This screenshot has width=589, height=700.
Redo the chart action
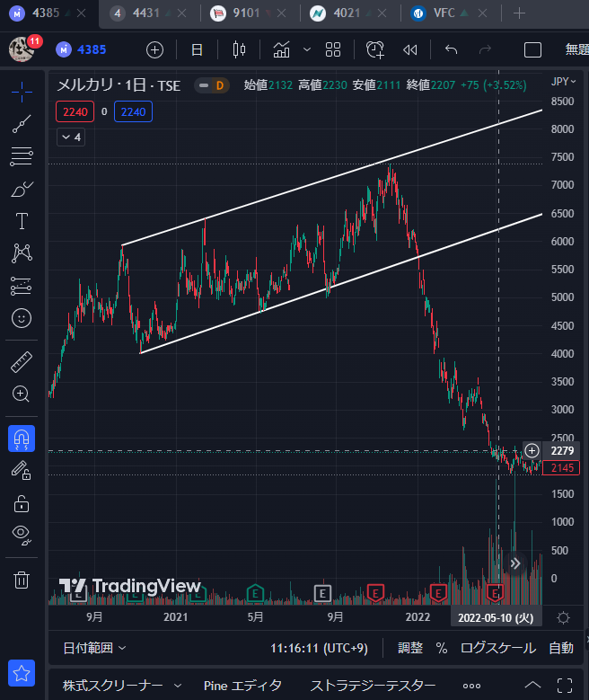click(485, 49)
